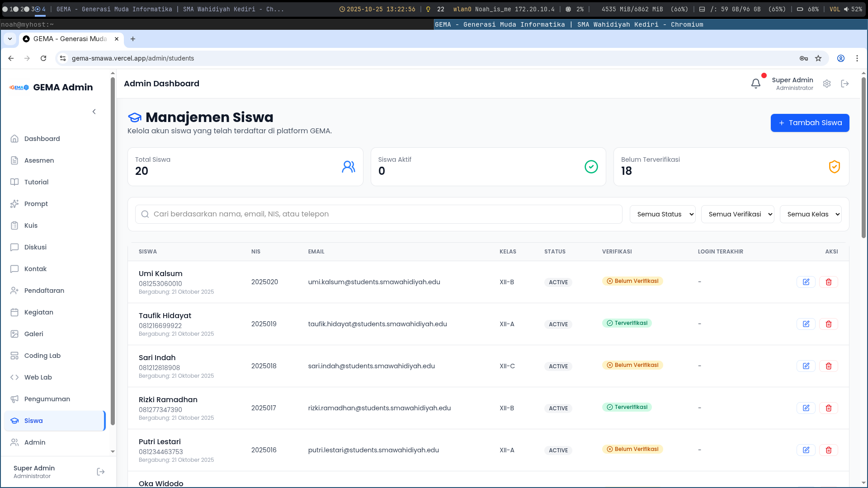This screenshot has height=488, width=868.
Task: Click the student search input field
Action: [x=380, y=214]
